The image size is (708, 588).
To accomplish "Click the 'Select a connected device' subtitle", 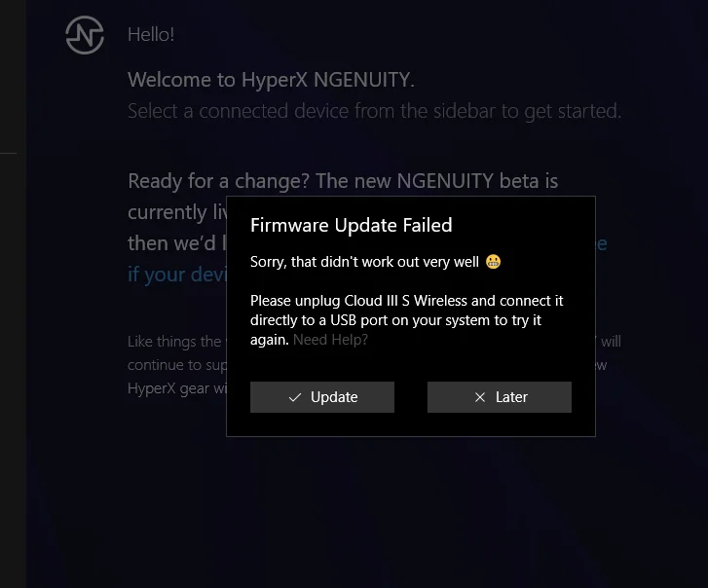I will pyautogui.click(x=374, y=111).
